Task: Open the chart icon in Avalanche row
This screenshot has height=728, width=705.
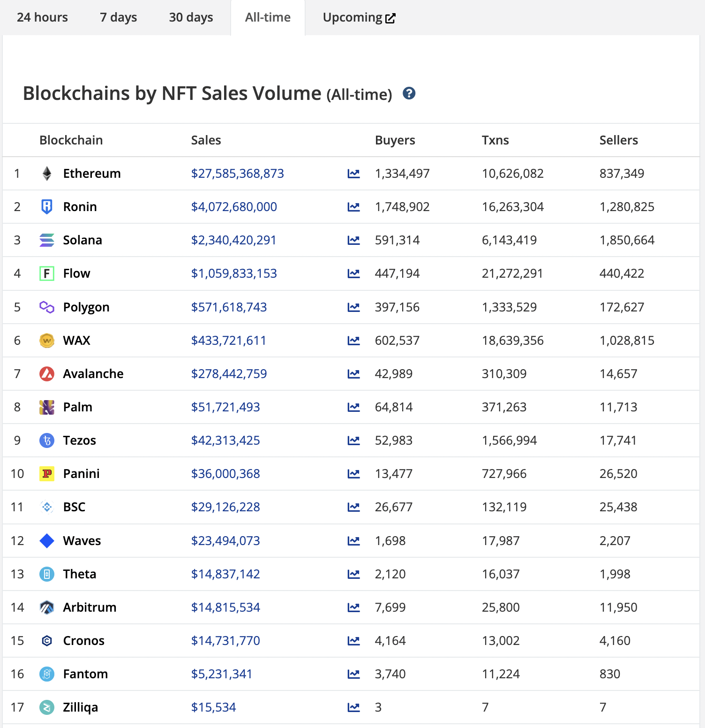Action: 353,374
